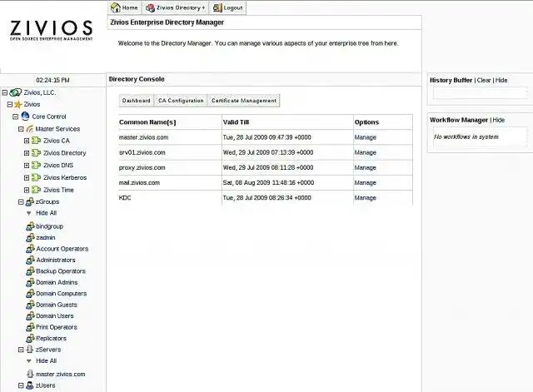Click the Logout icon
This screenshot has width=533, height=392.
(x=217, y=7)
